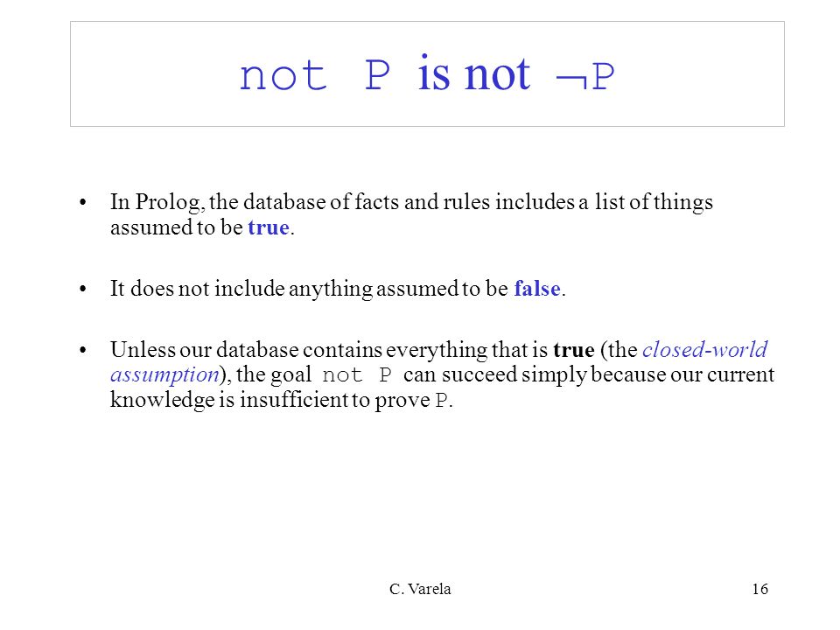
Task: Click the slide number 16
Action: pos(760,589)
